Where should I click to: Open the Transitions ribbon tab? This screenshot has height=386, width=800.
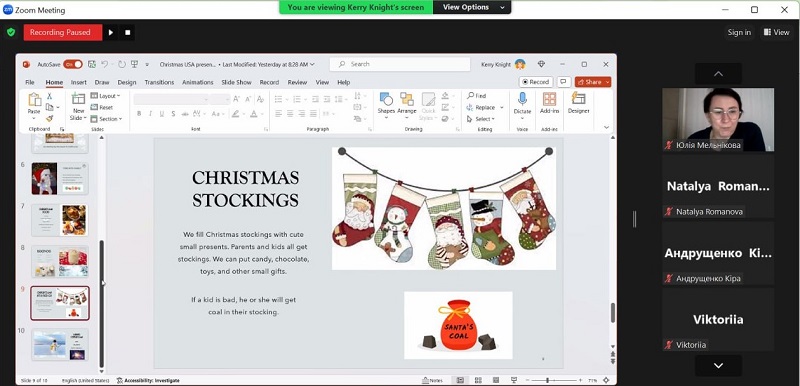pos(159,82)
